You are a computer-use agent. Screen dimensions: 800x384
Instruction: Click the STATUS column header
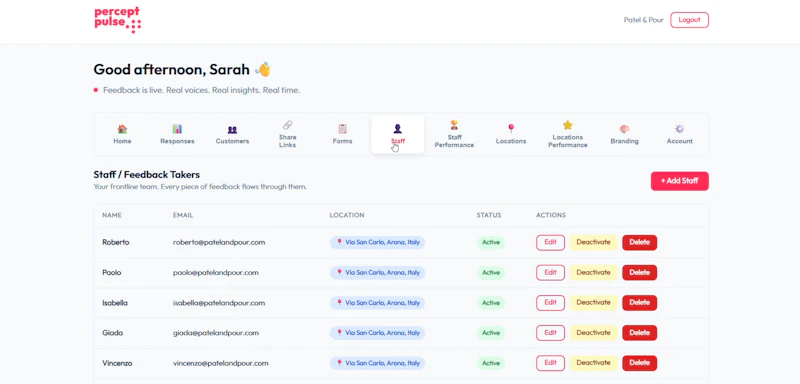(x=489, y=215)
